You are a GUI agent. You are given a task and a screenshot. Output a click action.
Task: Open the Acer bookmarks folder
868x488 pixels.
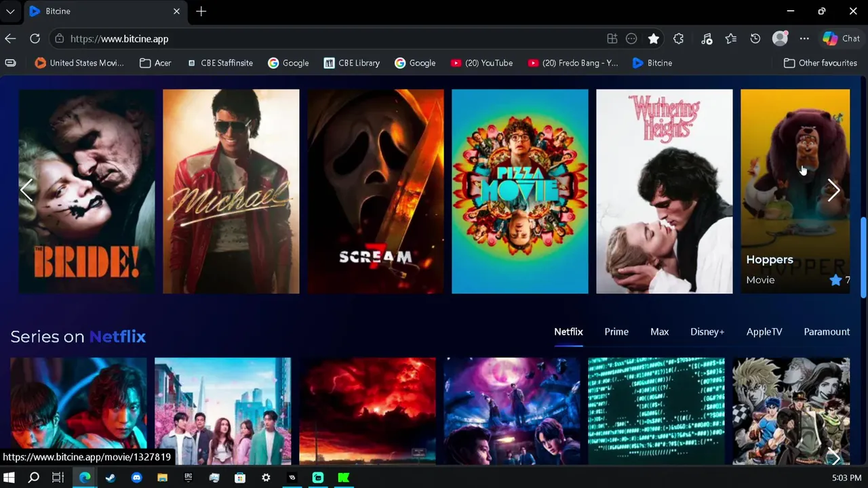coord(155,63)
